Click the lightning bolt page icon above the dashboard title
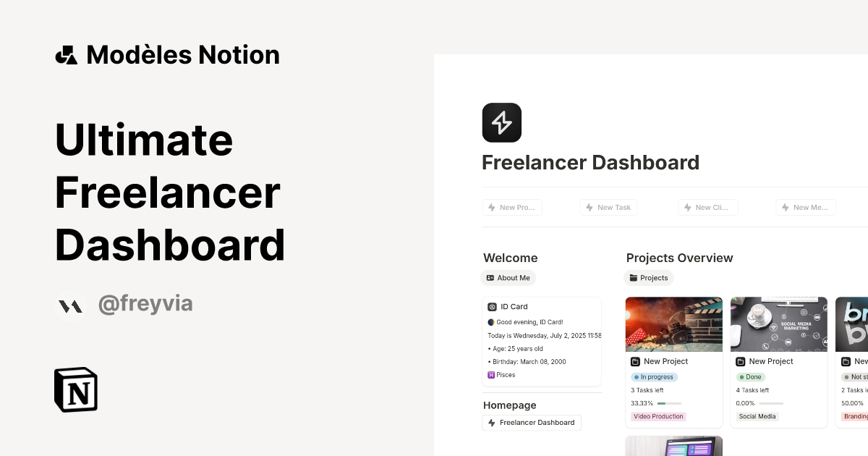Viewport: 868px width, 456px height. click(x=502, y=122)
